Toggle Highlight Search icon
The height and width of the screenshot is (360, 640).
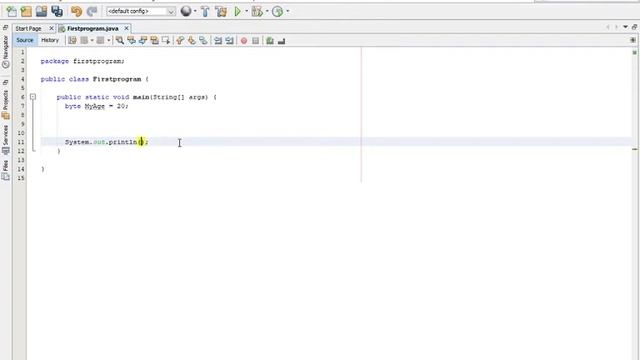click(154, 40)
